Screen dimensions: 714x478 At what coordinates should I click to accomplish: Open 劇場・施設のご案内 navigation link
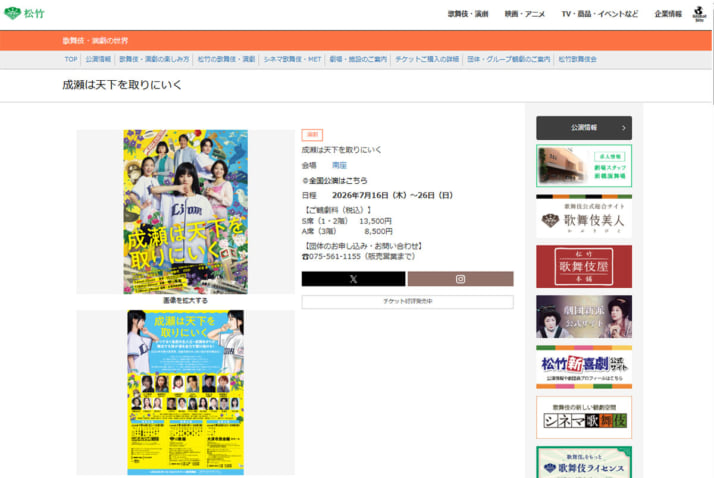pyautogui.click(x=358, y=59)
